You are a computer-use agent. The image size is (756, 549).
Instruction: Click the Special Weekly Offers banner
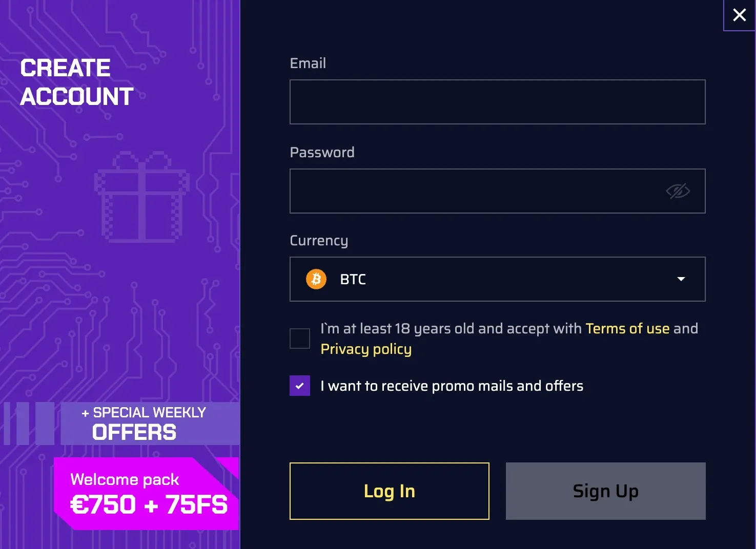click(x=149, y=424)
